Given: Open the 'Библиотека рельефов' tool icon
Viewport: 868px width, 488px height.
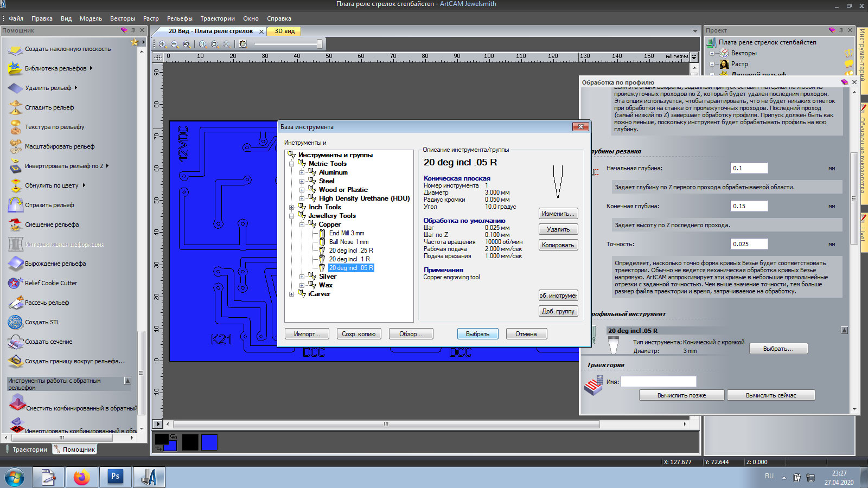Looking at the screenshot, I should (15, 69).
